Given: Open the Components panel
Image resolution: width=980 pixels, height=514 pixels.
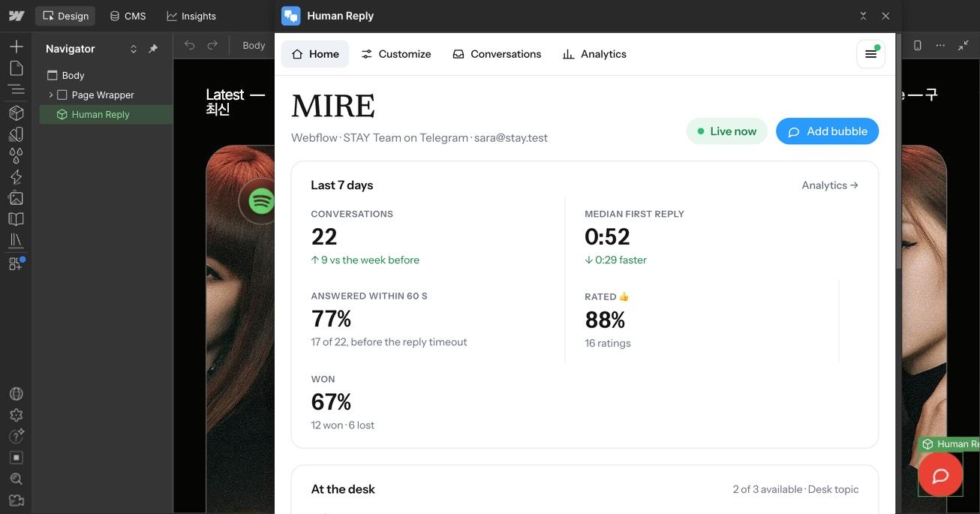Looking at the screenshot, I should pos(16,113).
